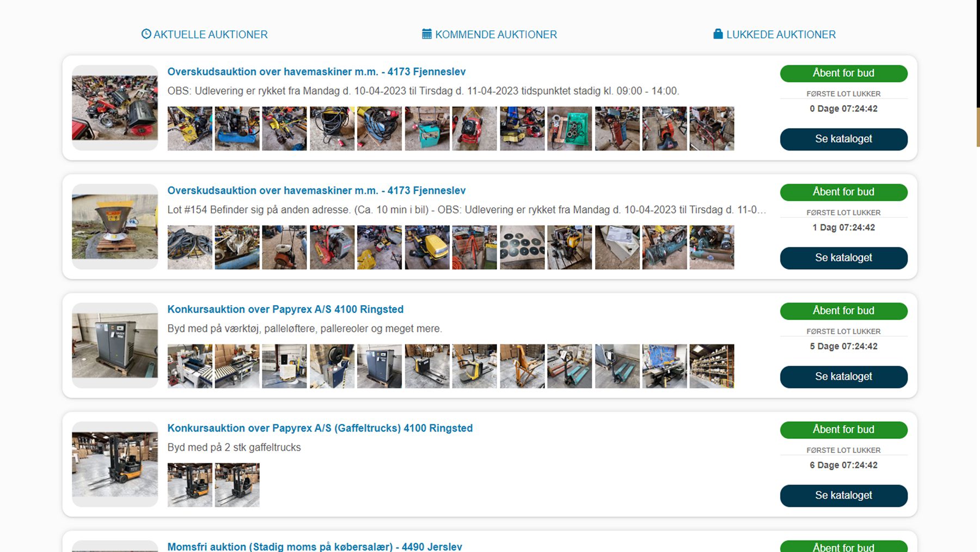The height and width of the screenshot is (552, 980).
Task: Open main image of the Lot #154 auction
Action: coord(115,227)
